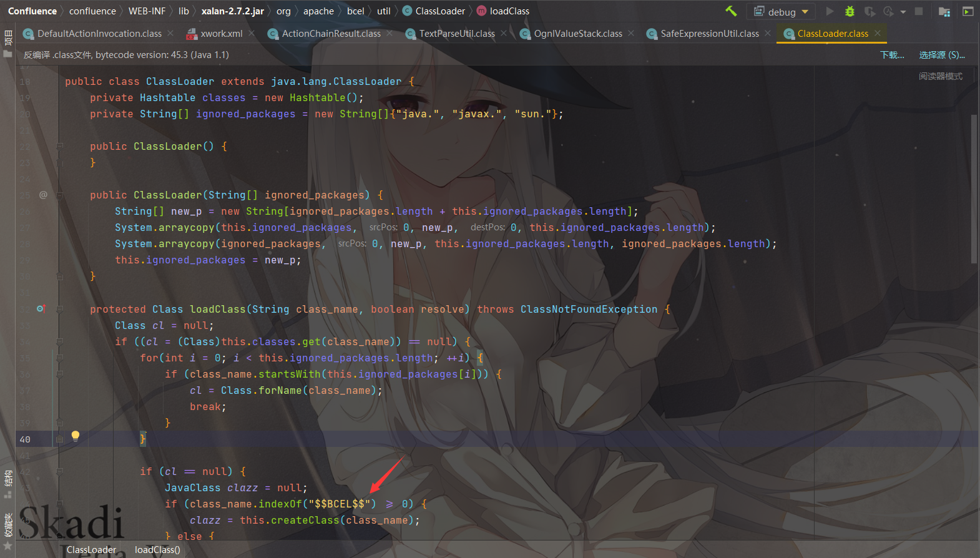Image resolution: width=980 pixels, height=558 pixels.
Task: Click "$$BCEL$$" string literal in code
Action: (x=340, y=504)
